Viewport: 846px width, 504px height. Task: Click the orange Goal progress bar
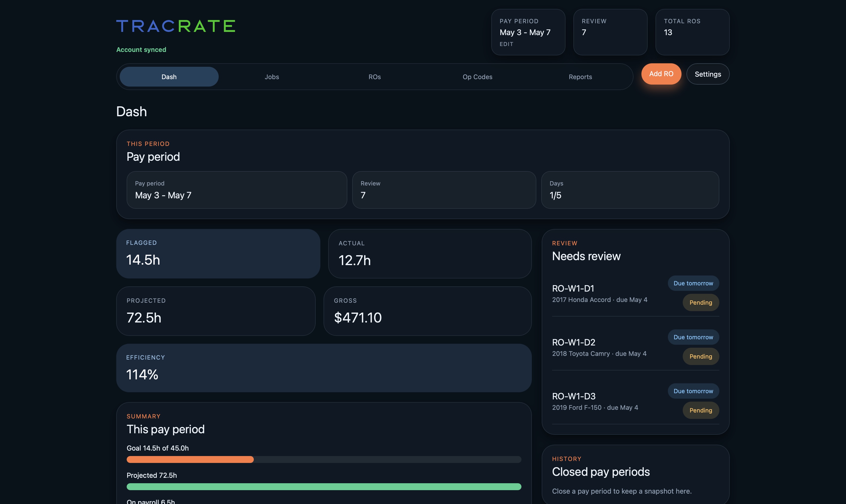[190, 459]
